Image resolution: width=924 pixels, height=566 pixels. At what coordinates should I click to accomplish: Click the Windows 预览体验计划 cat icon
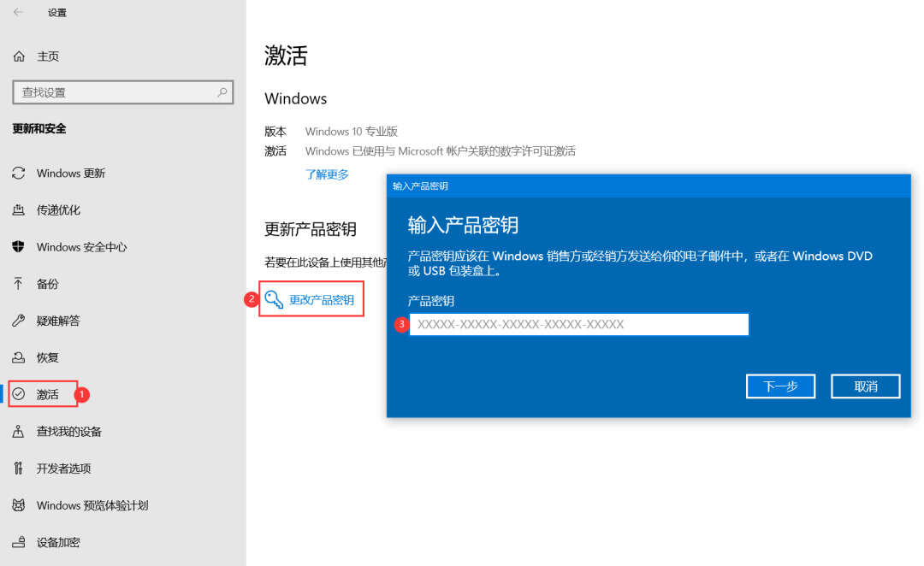click(x=19, y=505)
